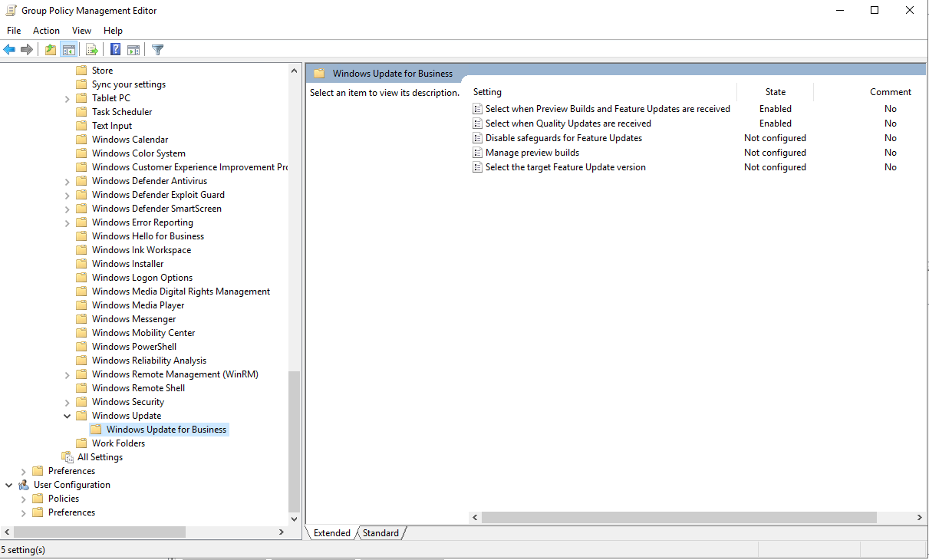This screenshot has width=929, height=560.
Task: Click the folder icon next to Work Folders
Action: 81,443
